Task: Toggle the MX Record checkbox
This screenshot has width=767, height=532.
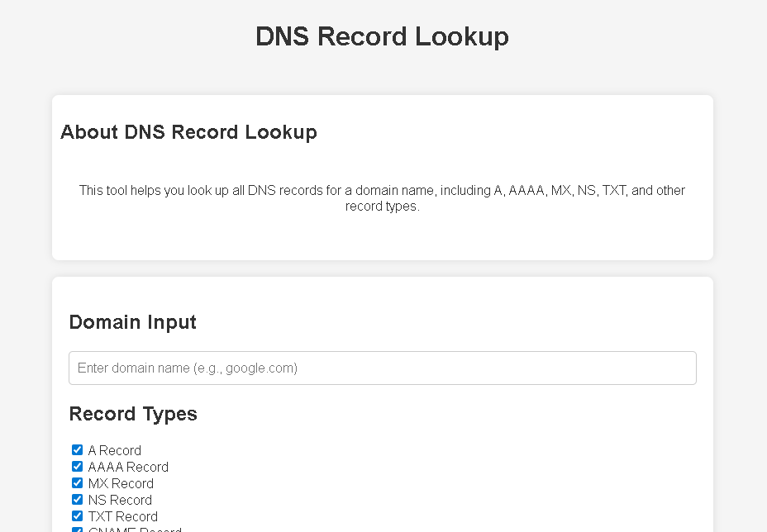Action: [78, 483]
